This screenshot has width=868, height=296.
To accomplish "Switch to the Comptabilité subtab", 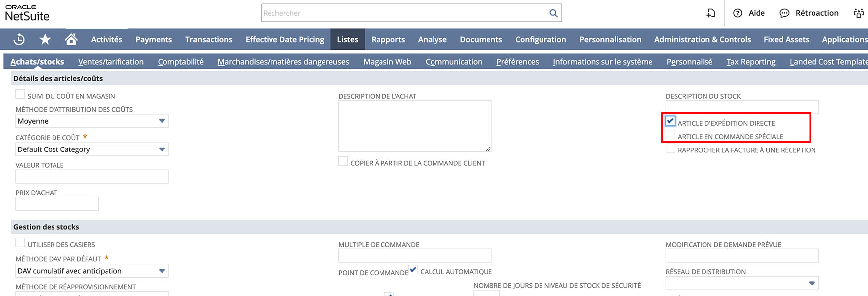I will pyautogui.click(x=180, y=62).
